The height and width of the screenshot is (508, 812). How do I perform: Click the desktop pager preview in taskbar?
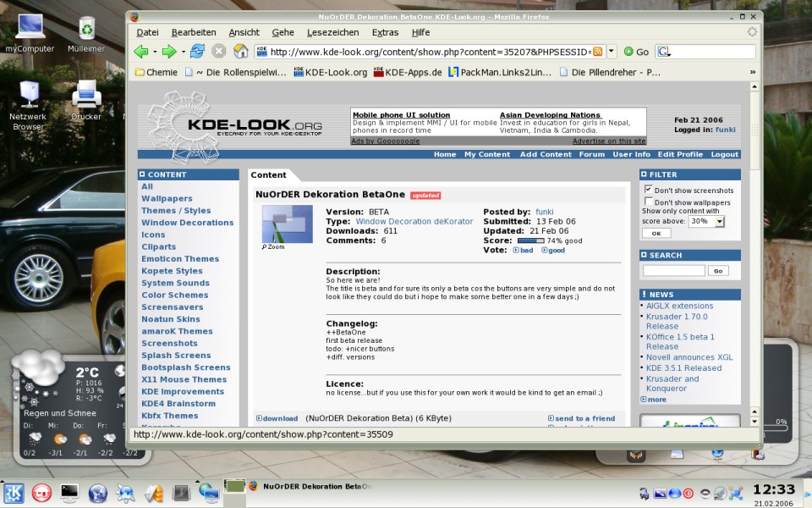(234, 486)
